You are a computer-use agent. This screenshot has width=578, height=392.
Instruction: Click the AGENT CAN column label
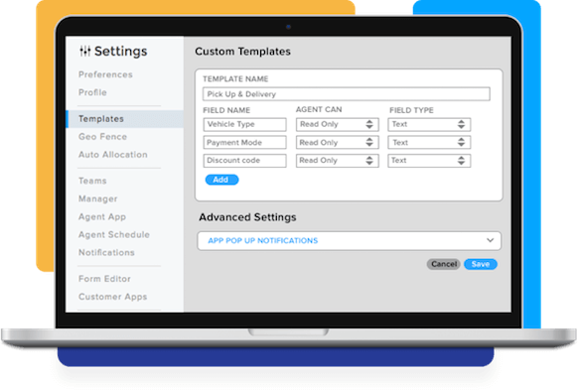pyautogui.click(x=319, y=109)
